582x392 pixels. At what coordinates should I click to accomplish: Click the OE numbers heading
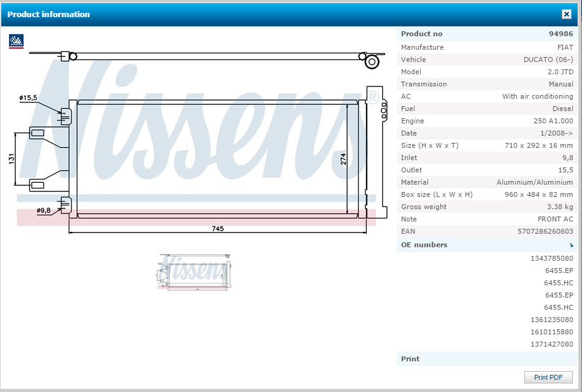pos(424,245)
